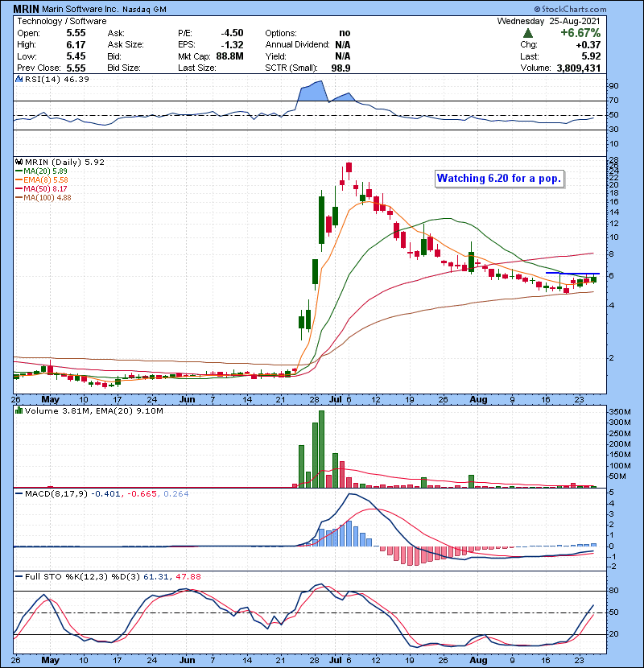
Task: Click the MRIN (Daily) 5.92 panel label
Action: (64, 163)
